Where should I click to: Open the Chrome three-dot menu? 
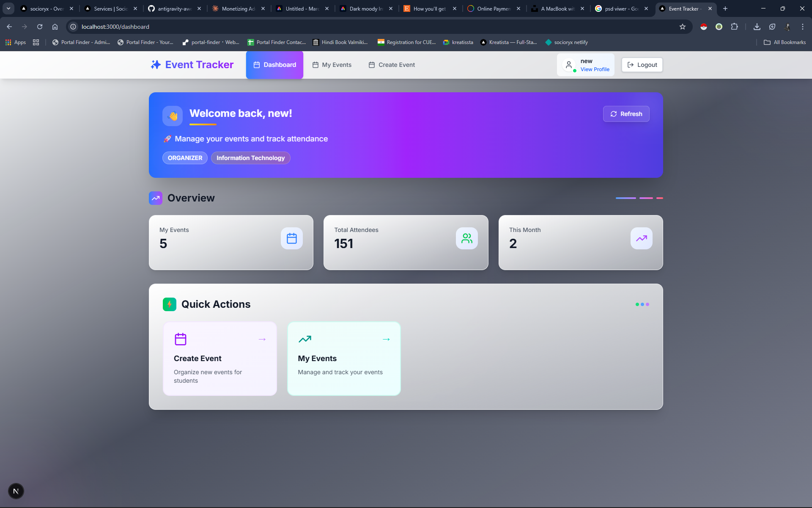(802, 27)
